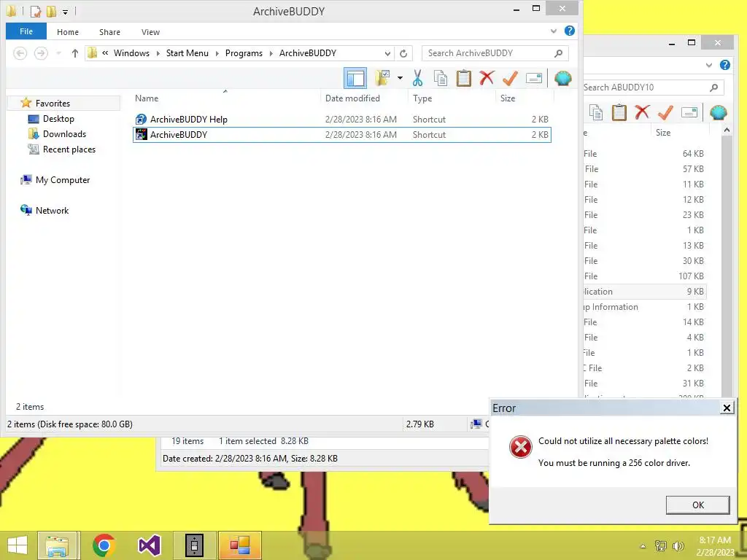This screenshot has width=747, height=560.
Task: Open the View ribbon tab
Action: (x=150, y=32)
